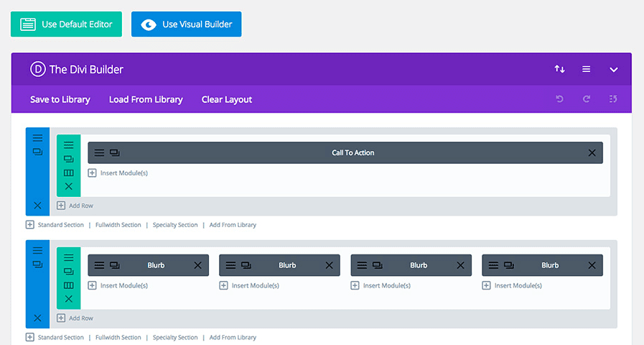Open the Divi Builder hamburger settings icon
Image resolution: width=644 pixels, height=345 pixels.
coord(587,69)
